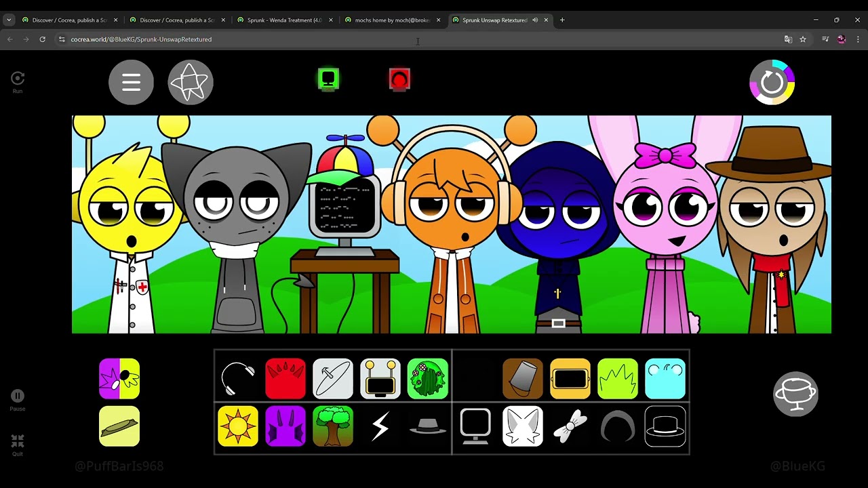Open the mochs home browser tab
Screen dimensions: 868x488
point(393,20)
